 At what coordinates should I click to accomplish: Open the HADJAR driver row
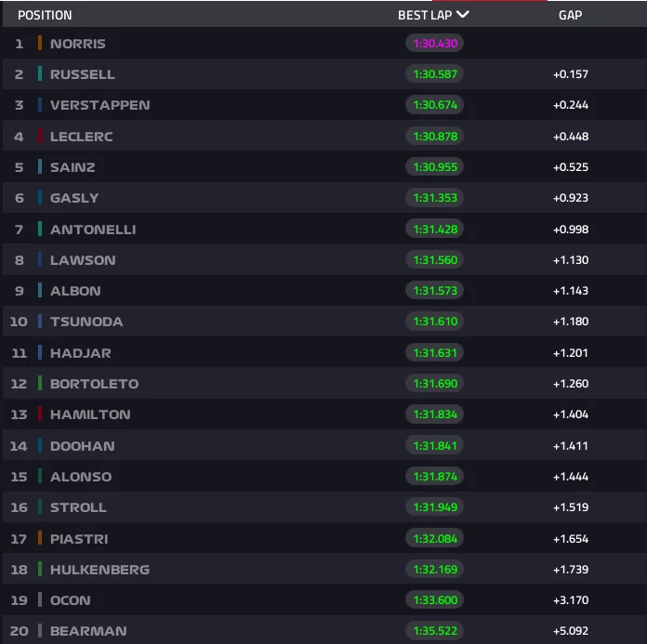pos(324,353)
